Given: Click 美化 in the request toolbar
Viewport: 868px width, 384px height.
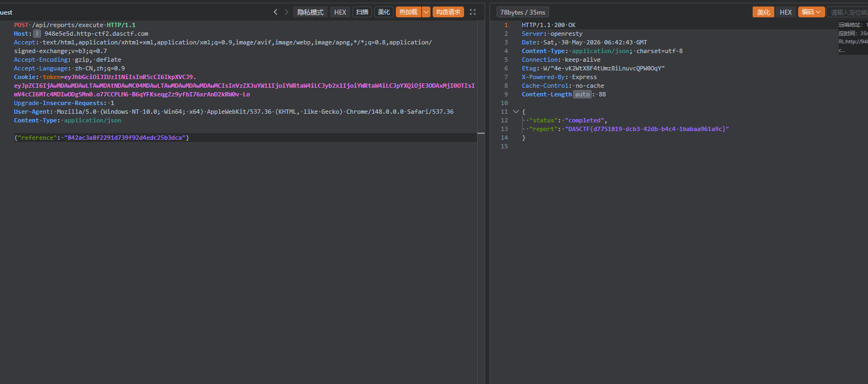Looking at the screenshot, I should [x=384, y=12].
